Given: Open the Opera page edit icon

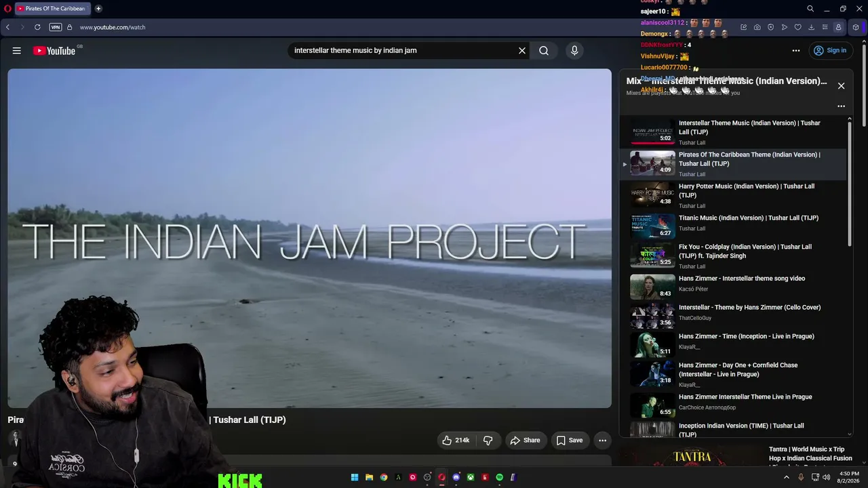Looking at the screenshot, I should pos(744,27).
